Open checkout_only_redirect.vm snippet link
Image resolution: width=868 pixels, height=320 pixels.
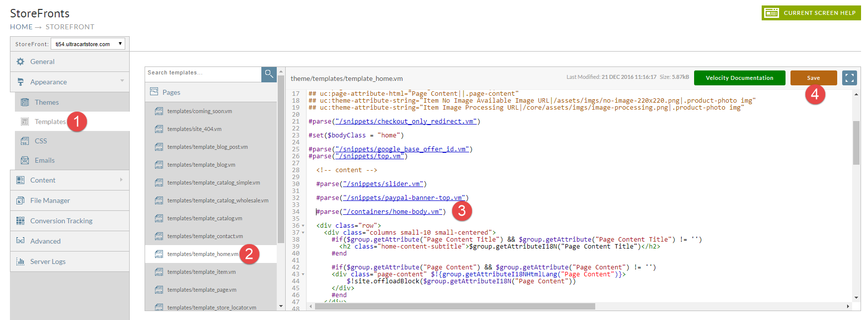(405, 122)
